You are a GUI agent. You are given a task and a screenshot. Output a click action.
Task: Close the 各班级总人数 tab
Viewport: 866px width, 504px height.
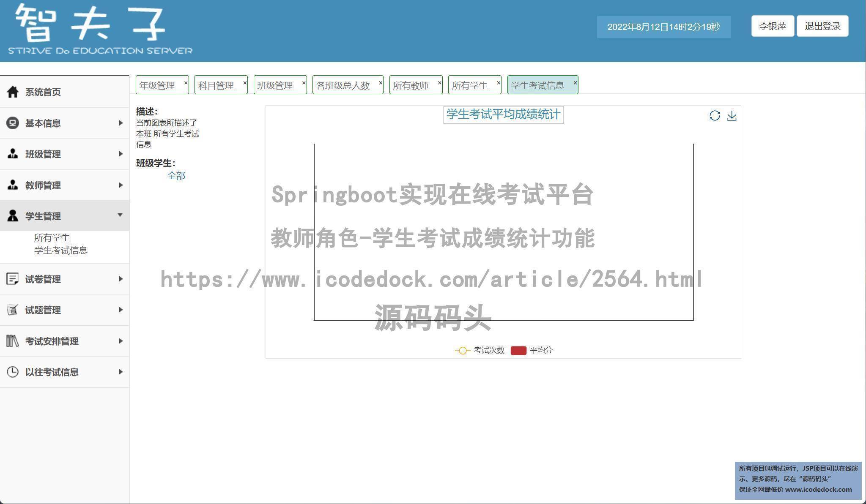pos(381,83)
